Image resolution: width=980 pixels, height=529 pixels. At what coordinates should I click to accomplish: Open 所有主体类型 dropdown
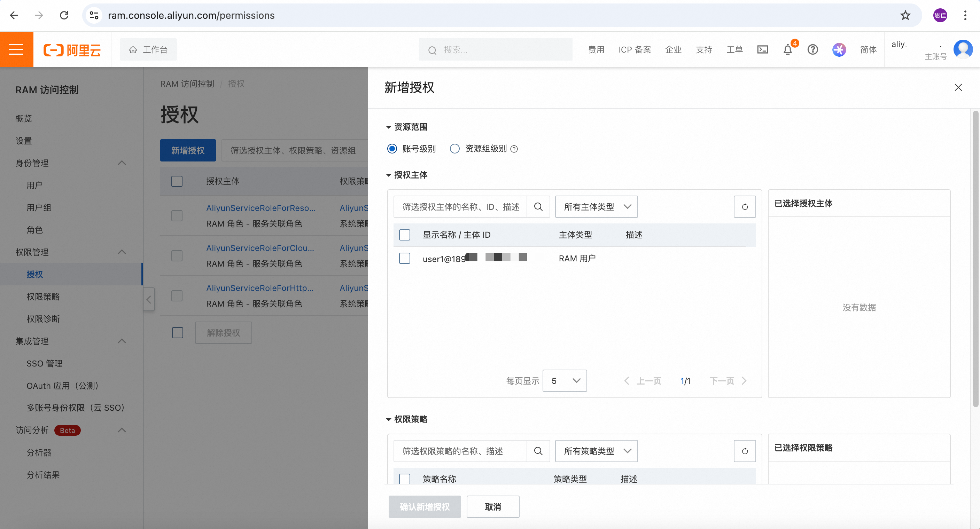[x=596, y=206]
